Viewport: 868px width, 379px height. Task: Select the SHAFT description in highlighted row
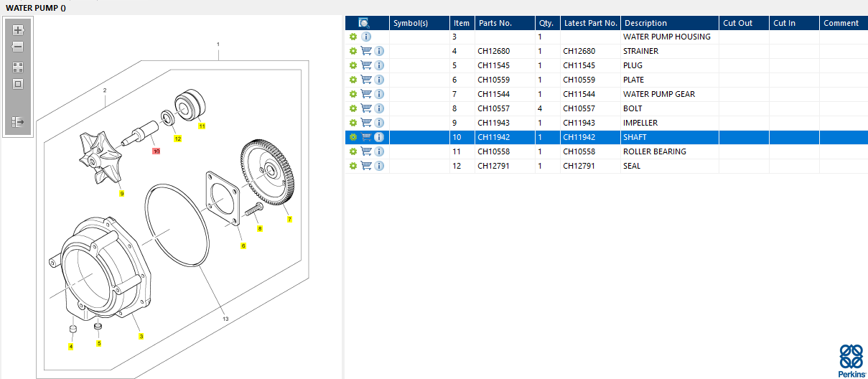click(x=635, y=137)
